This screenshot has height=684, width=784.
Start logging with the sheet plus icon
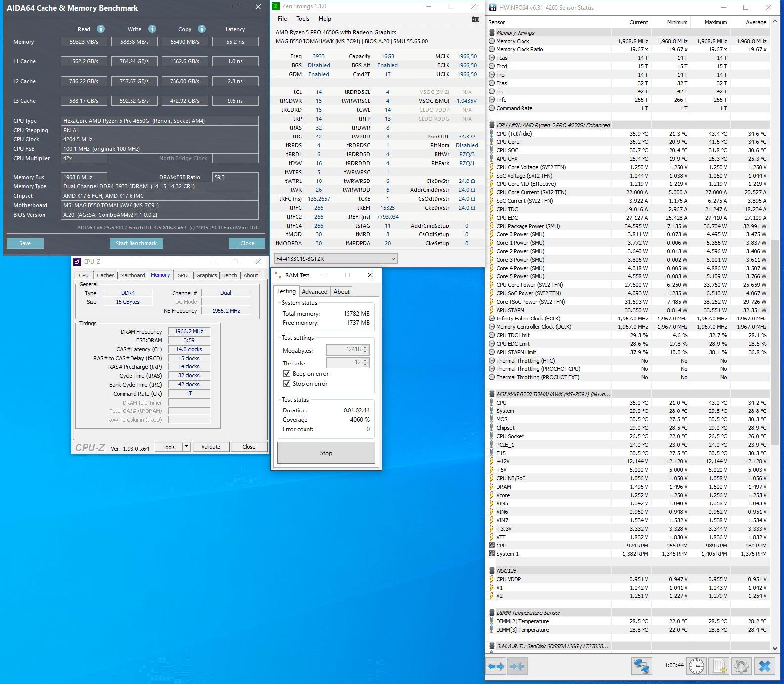tap(719, 666)
